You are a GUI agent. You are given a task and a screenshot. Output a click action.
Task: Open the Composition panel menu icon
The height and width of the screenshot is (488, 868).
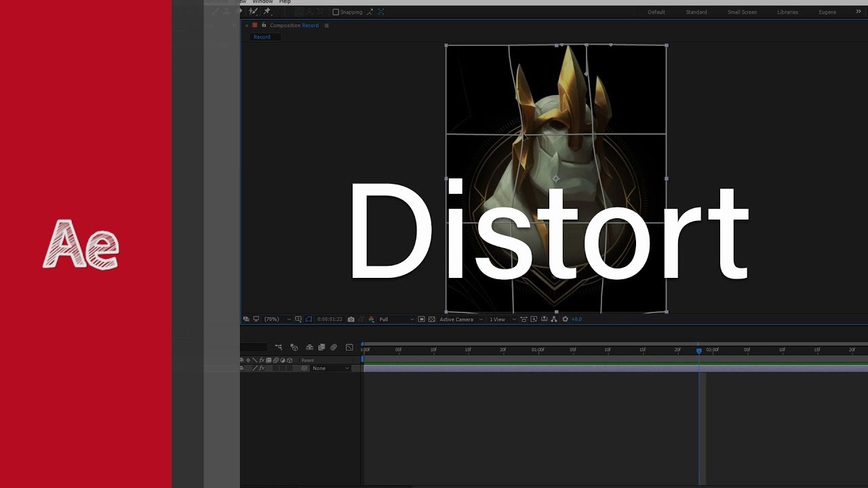click(327, 26)
